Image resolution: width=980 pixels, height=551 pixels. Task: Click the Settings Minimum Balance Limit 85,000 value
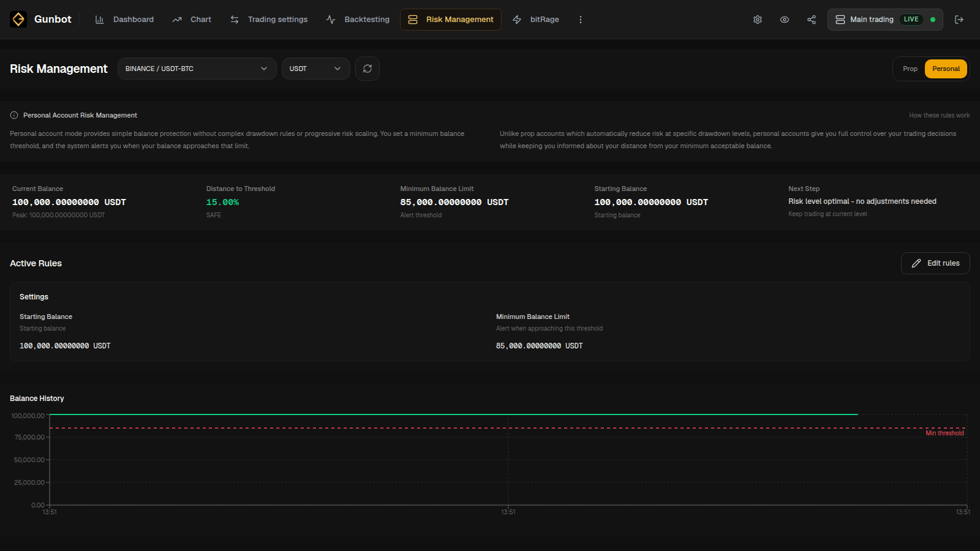(540, 346)
